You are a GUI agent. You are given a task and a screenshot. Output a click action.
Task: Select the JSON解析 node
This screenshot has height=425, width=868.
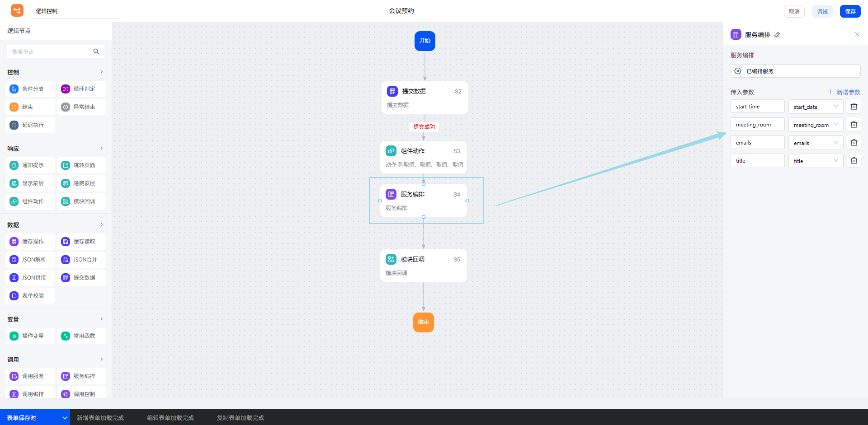(30, 260)
